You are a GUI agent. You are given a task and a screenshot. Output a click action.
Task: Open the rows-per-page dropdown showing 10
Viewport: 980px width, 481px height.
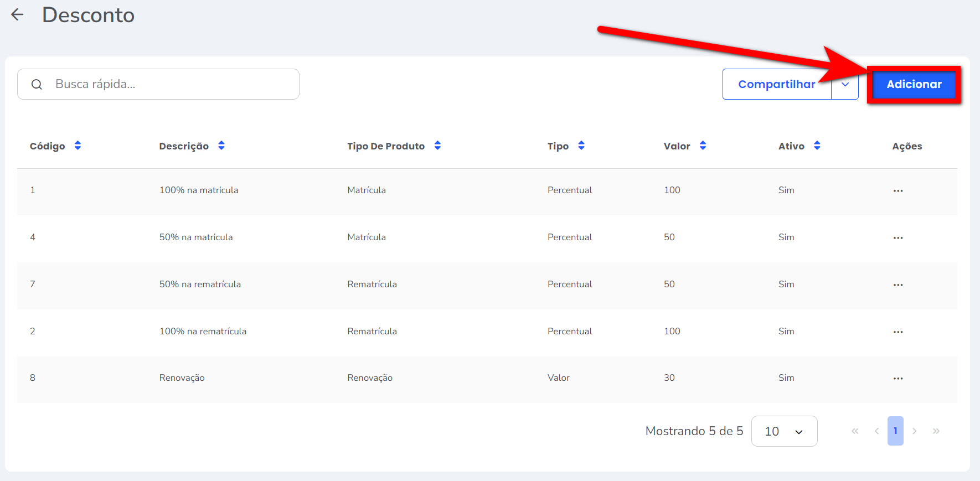784,431
